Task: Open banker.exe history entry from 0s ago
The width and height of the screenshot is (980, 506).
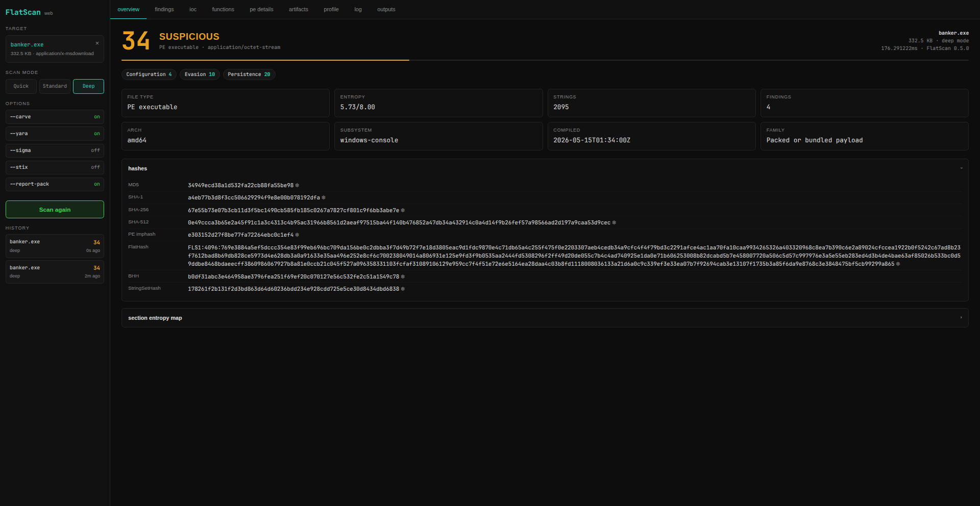Action: 55,246
